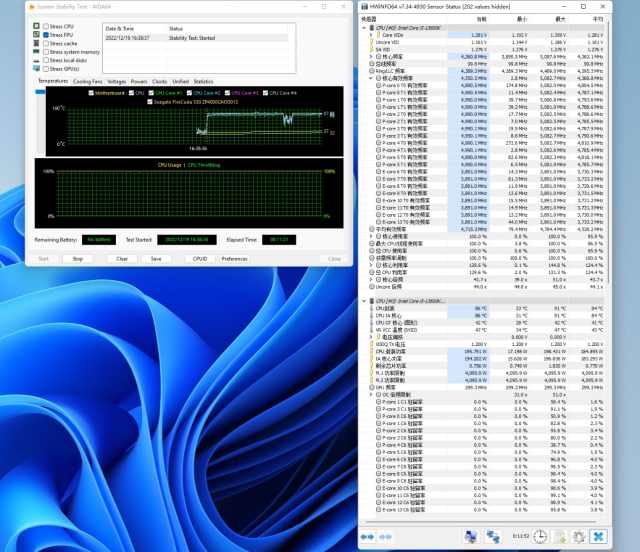Click the Stop button
The width and height of the screenshot is (640, 552).
(x=78, y=259)
